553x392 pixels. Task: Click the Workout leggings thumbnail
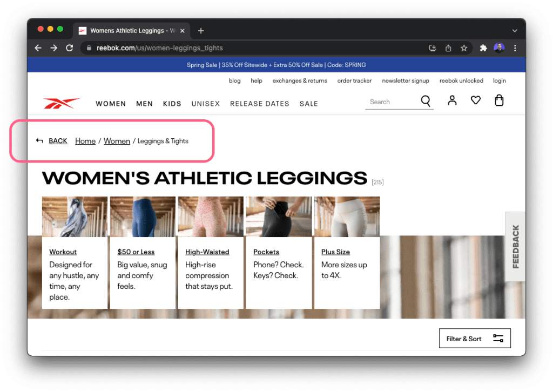click(75, 217)
